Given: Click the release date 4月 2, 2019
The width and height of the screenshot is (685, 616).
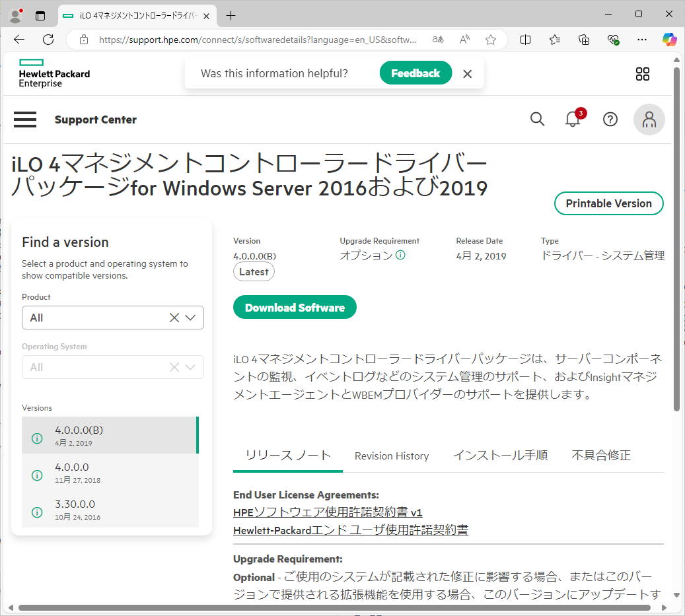Looking at the screenshot, I should 481,256.
